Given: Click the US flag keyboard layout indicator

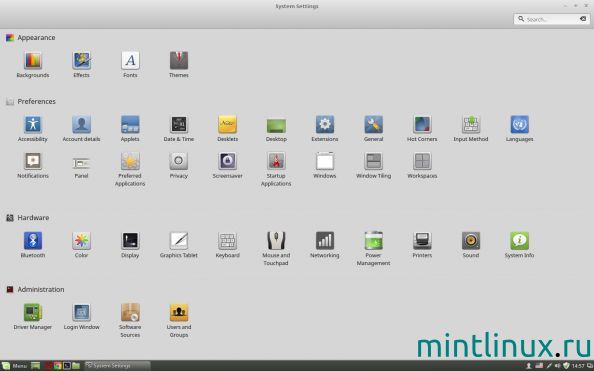Looking at the screenshot, I should 539,366.
